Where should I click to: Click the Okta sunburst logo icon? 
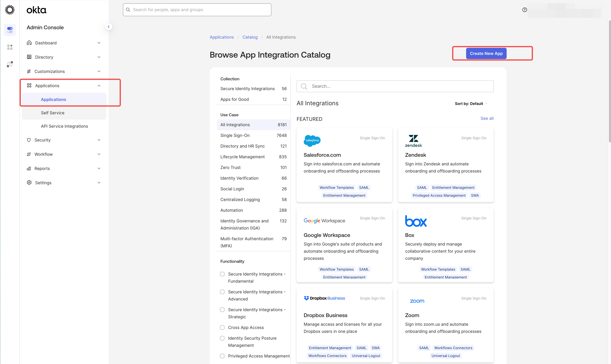(x=10, y=10)
